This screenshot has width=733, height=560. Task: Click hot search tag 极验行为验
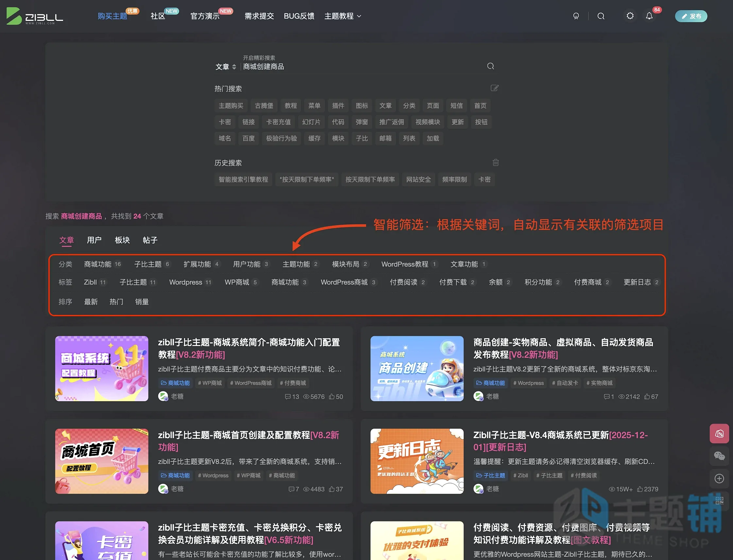tap(281, 138)
